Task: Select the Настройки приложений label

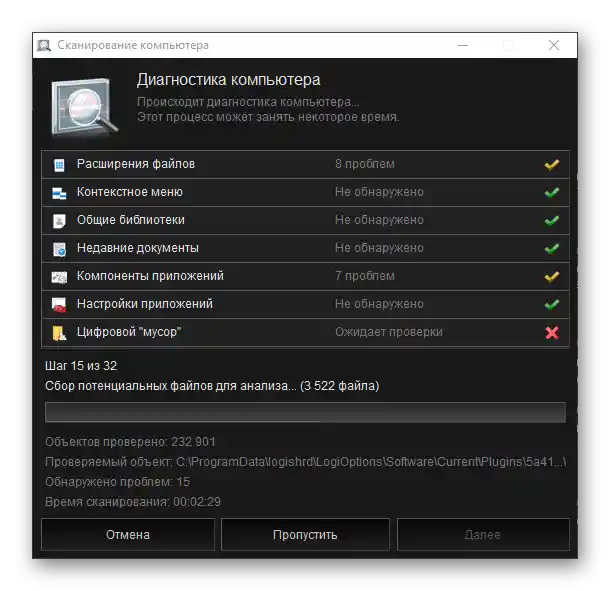Action: pos(145,304)
